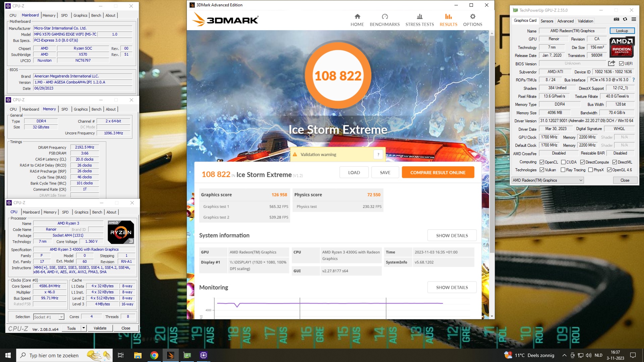This screenshot has width=644, height=362.
Task: Toggle the DirectCompute checkbox in GPU-Z
Action: click(583, 162)
